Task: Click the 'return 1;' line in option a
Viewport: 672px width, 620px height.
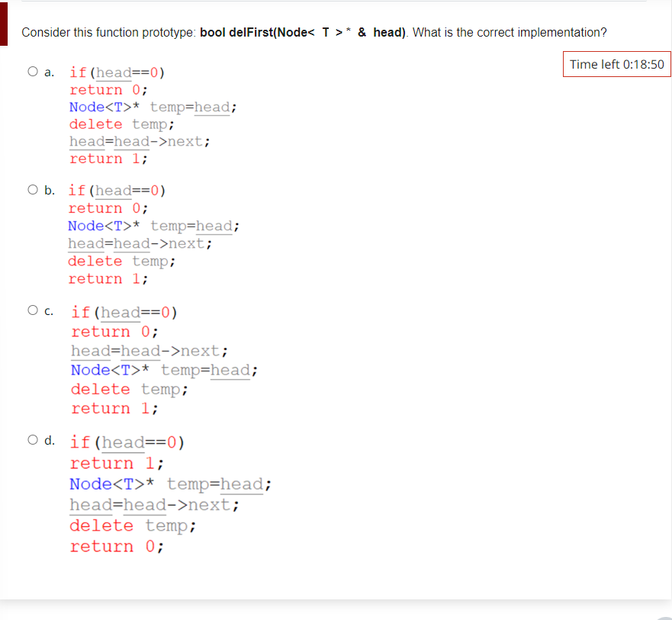Action: point(108,159)
